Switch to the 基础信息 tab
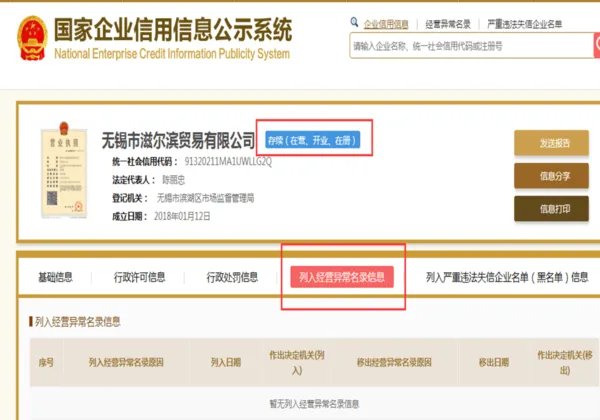Viewport: 600px width, 420px height. tap(55, 277)
